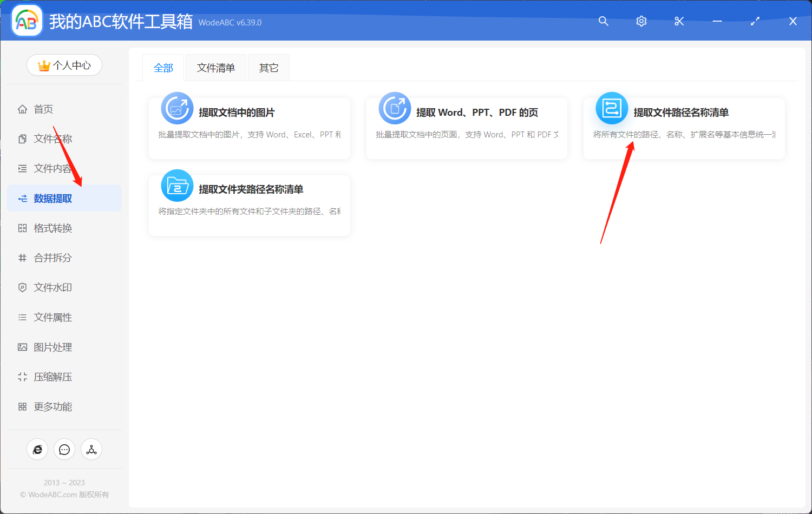Viewport: 812px width, 514px height.
Task: Open the 个人中心 button
Action: (64, 64)
